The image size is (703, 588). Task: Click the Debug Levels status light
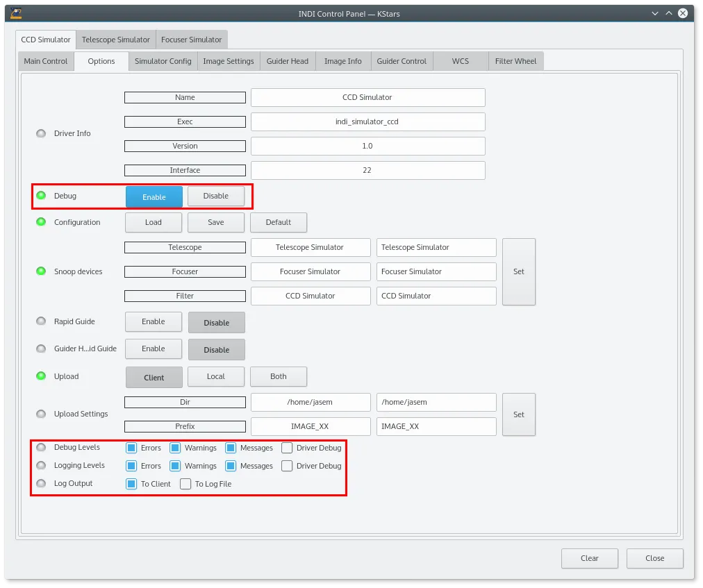pos(41,447)
